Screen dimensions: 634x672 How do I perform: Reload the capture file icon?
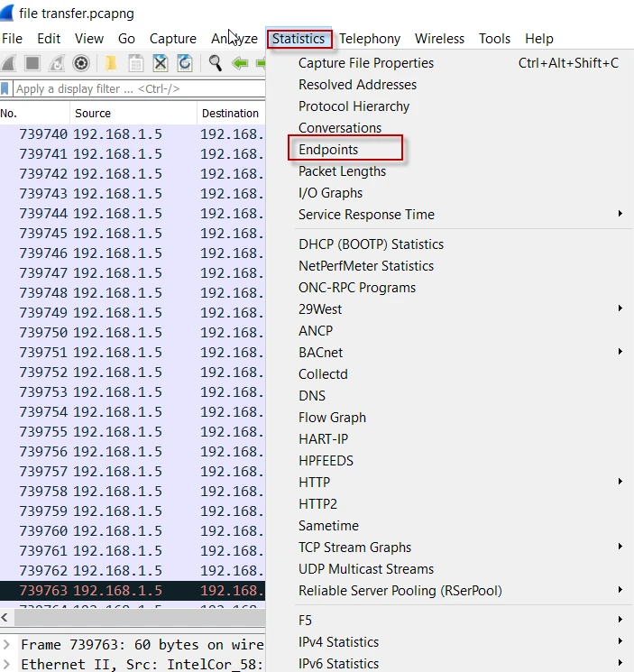184,63
